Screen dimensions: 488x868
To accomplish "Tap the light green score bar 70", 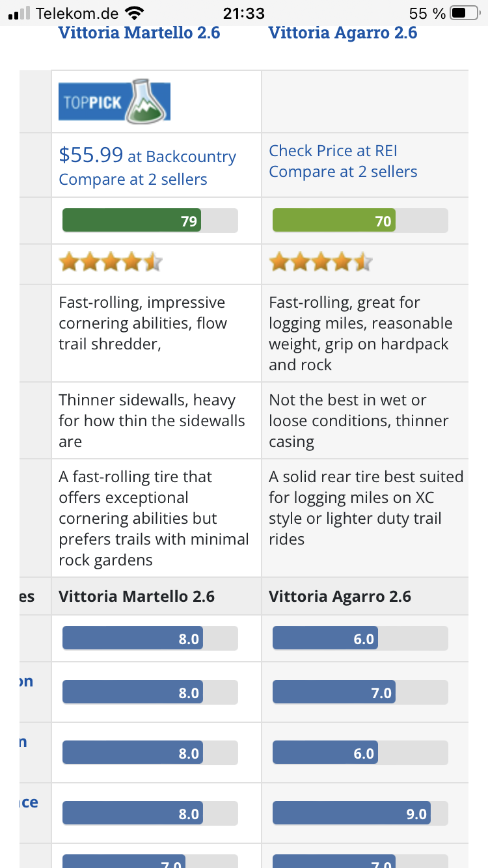I will coord(360,221).
